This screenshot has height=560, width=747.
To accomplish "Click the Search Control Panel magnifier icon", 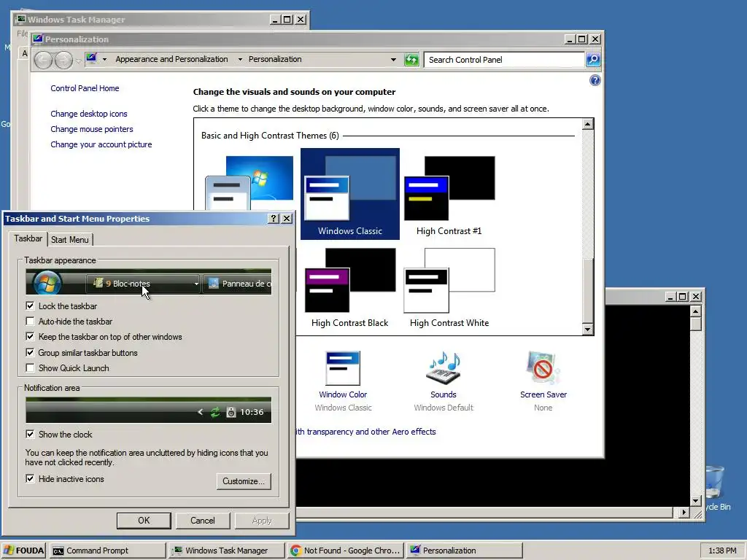I will (x=592, y=60).
